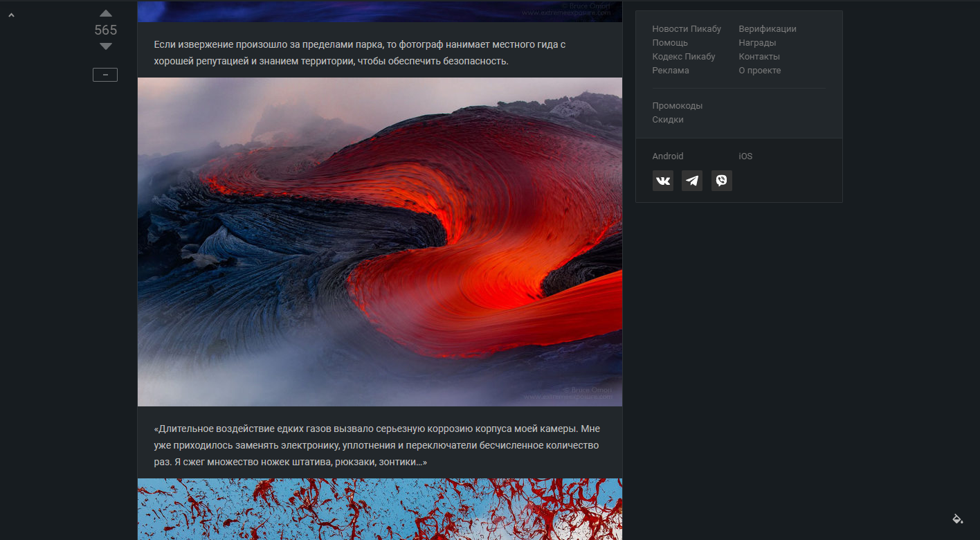980x540 pixels.
Task: Open the О проекте link
Action: tap(759, 71)
